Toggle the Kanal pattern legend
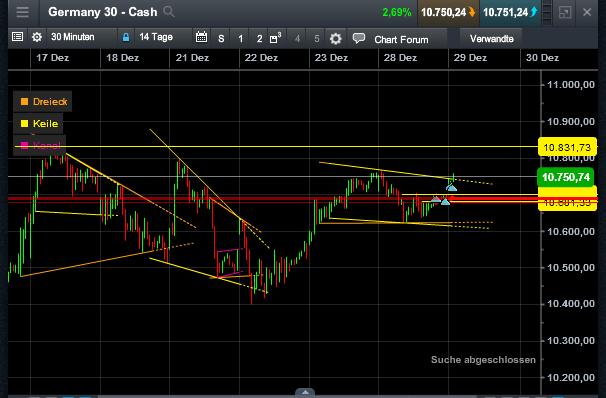This screenshot has height=398, width=606. [39, 145]
